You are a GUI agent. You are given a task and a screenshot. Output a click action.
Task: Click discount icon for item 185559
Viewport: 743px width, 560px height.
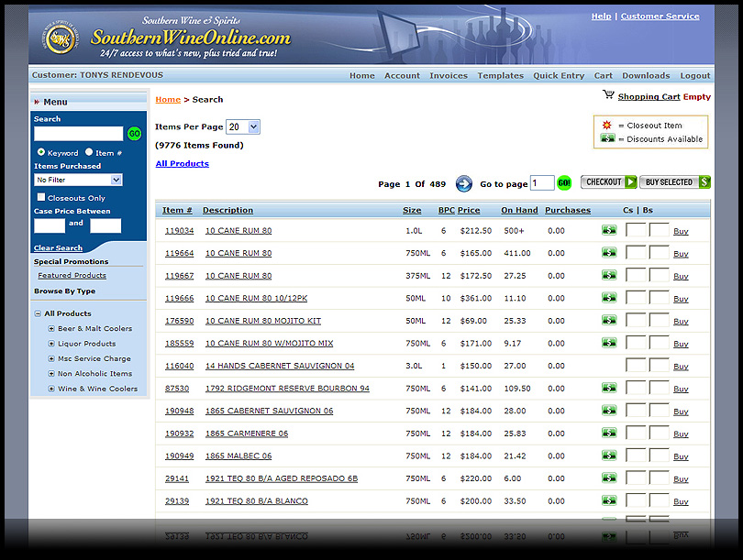(609, 343)
